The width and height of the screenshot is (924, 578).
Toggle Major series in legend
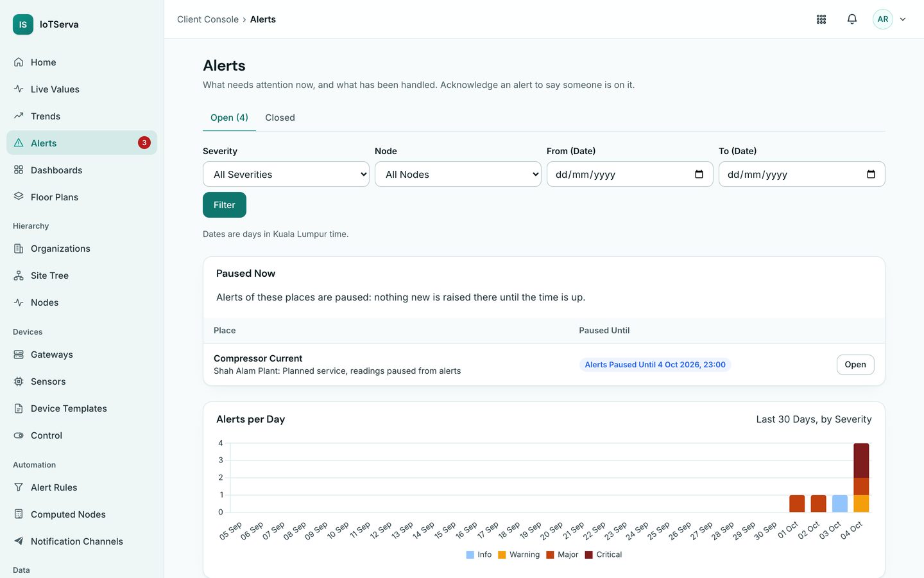pos(562,554)
